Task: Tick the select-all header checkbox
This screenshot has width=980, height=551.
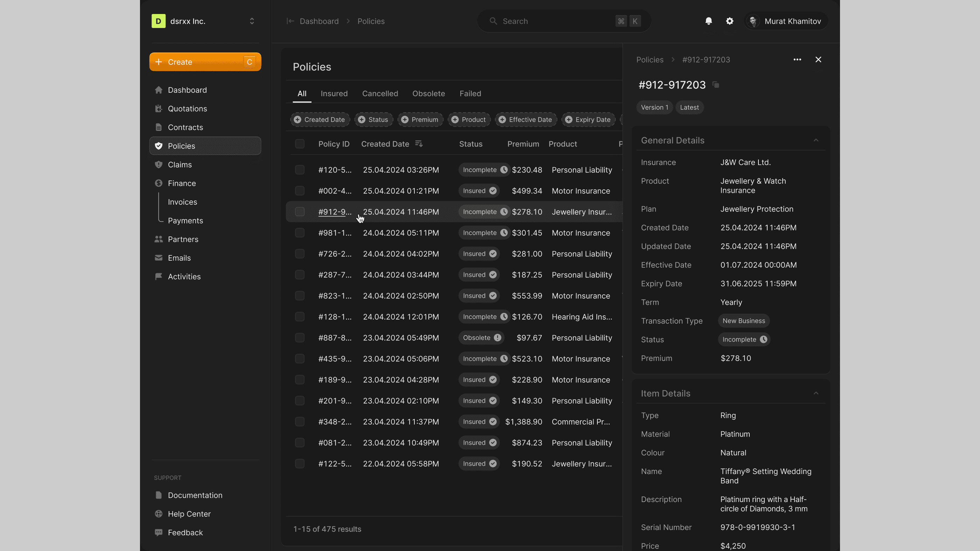Action: click(300, 144)
